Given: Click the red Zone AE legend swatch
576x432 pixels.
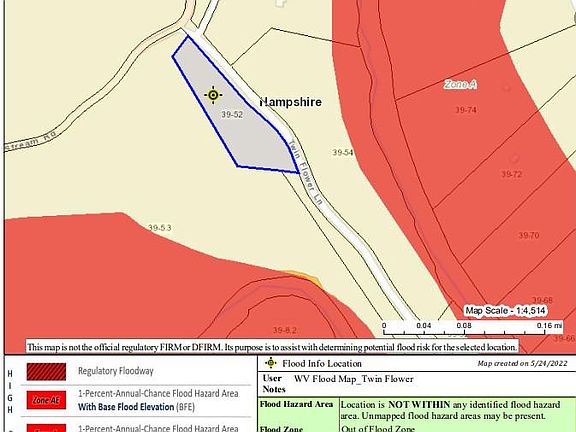Looking at the screenshot, I should click(46, 400).
